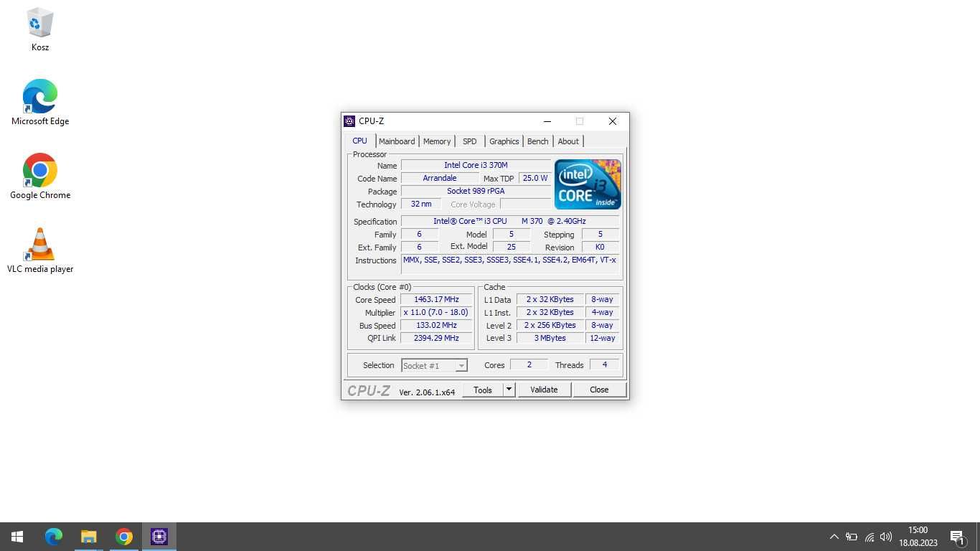This screenshot has width=980, height=551.
Task: Close the CPU-Z window with X
Action: tap(613, 121)
